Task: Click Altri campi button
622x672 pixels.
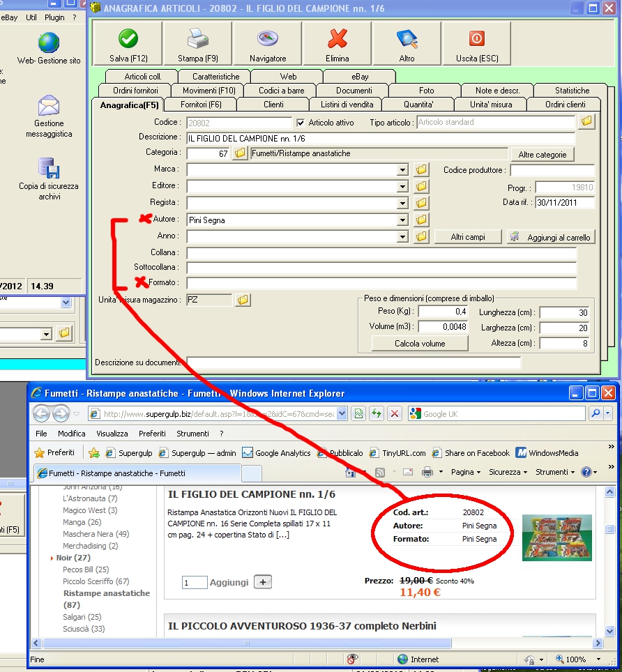Action: (x=468, y=237)
